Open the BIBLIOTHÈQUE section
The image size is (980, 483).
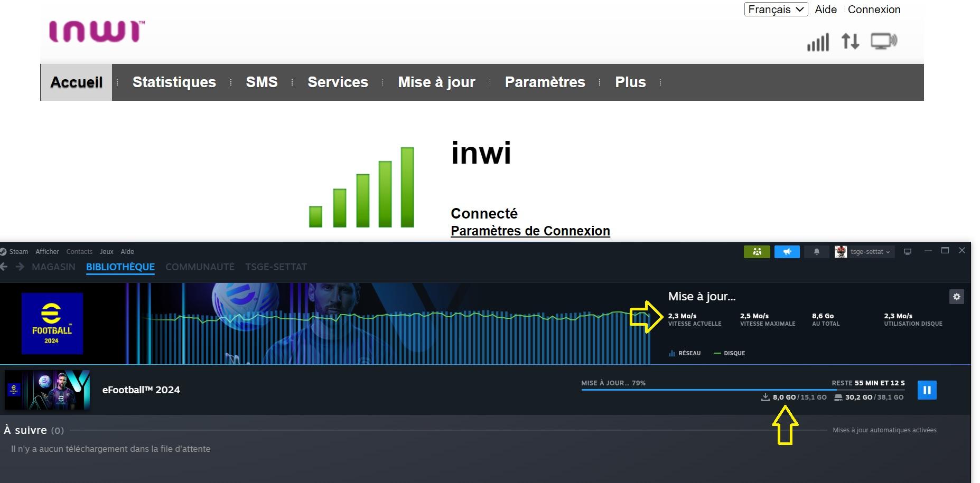pyautogui.click(x=120, y=267)
